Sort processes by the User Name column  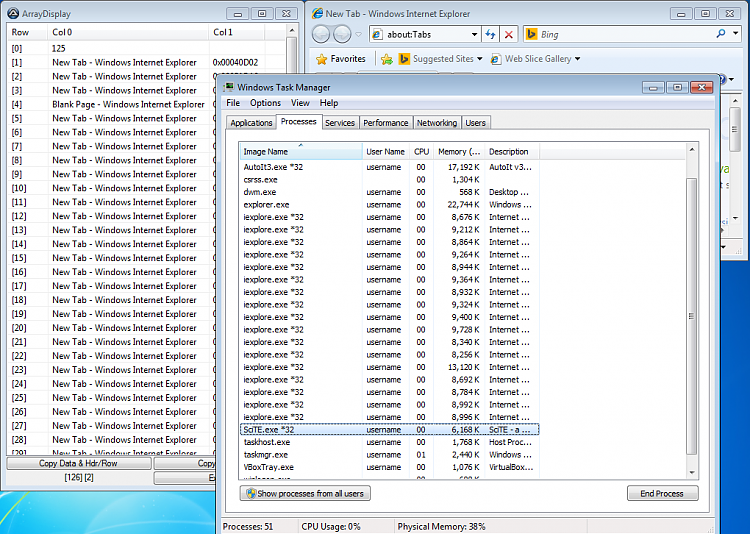point(386,152)
